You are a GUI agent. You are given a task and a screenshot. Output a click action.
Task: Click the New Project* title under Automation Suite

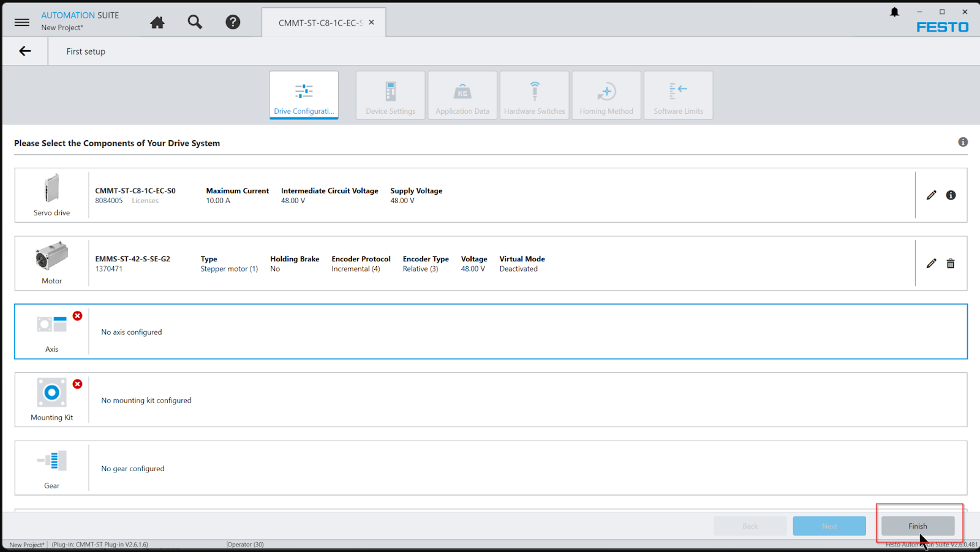tap(62, 28)
